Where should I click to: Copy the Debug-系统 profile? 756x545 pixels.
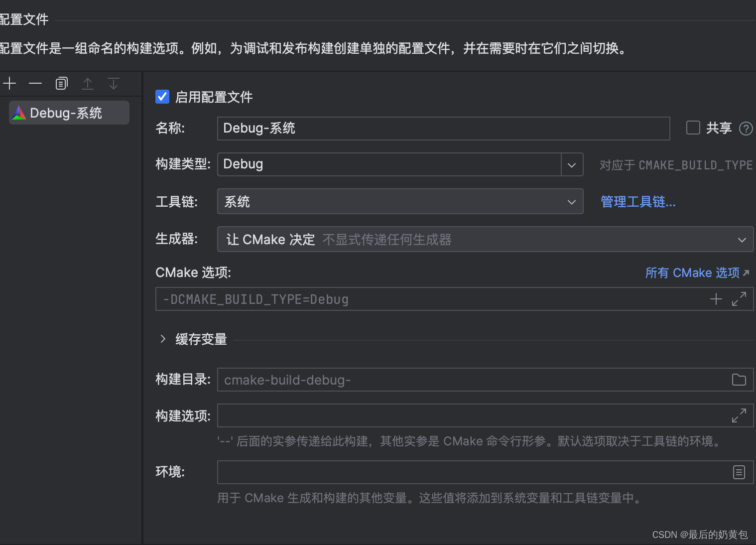click(x=61, y=83)
